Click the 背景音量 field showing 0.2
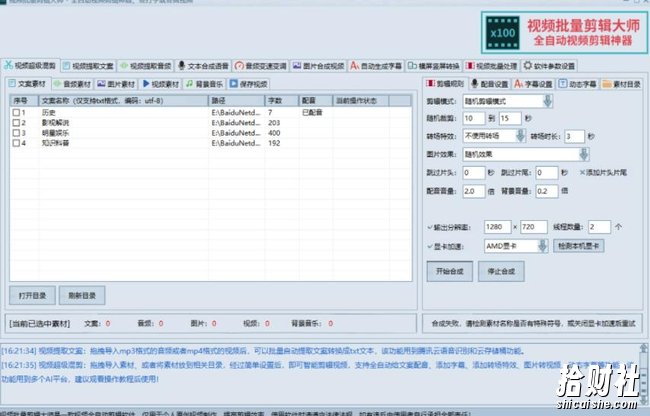Image resolution: width=650 pixels, height=416 pixels. [x=547, y=191]
